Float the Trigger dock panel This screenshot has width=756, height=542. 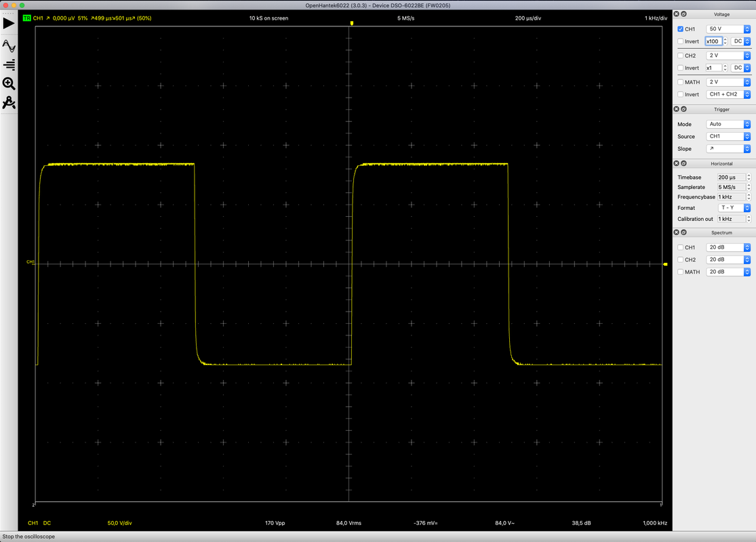(x=683, y=109)
